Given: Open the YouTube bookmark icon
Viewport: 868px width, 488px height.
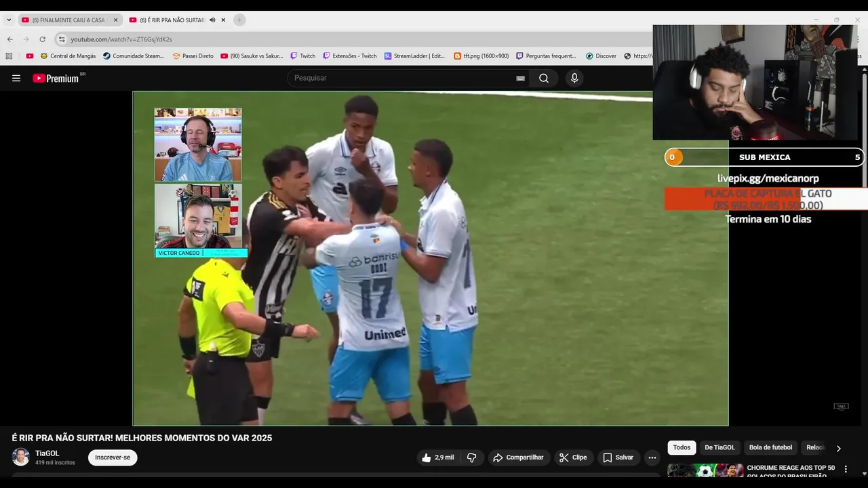Looking at the screenshot, I should (30, 56).
